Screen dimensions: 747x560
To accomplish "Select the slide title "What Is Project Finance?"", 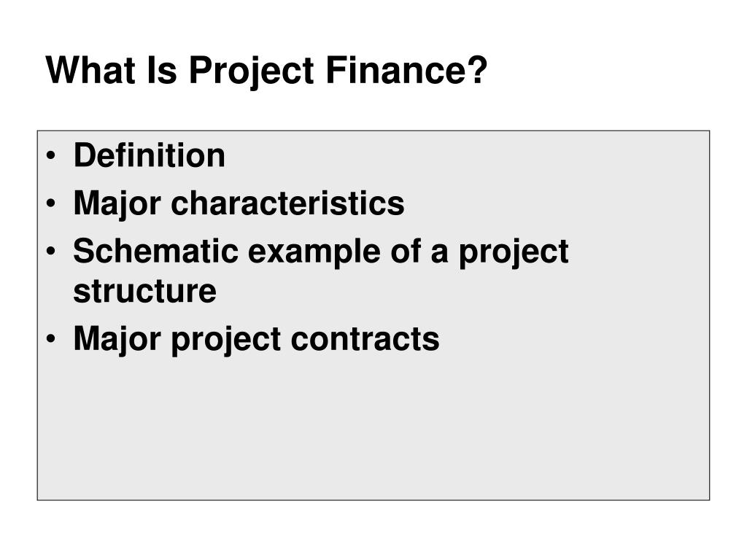I will [266, 71].
